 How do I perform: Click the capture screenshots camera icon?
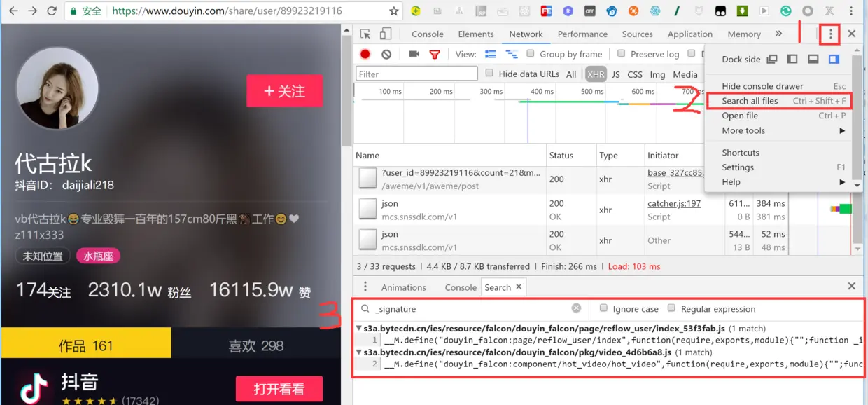click(414, 54)
